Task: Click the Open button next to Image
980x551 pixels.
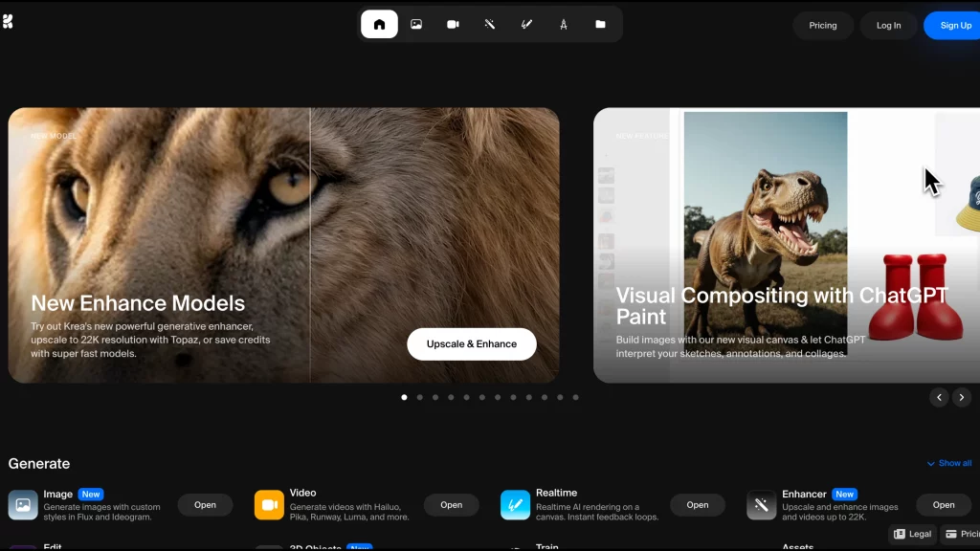Action: coord(205,505)
